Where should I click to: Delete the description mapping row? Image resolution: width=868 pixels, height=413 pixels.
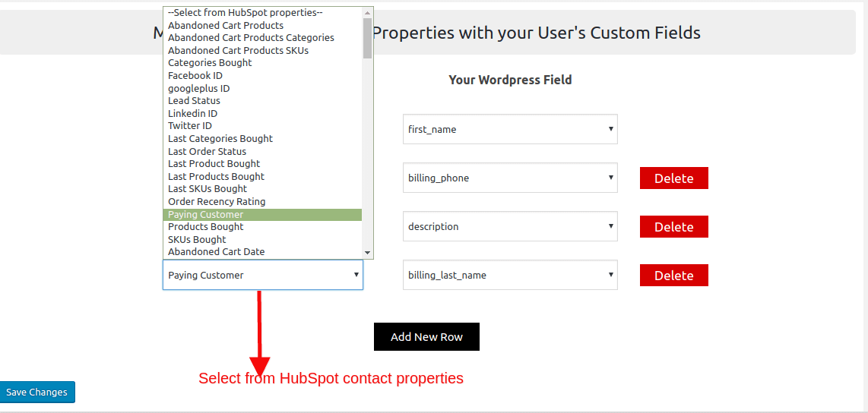point(673,227)
